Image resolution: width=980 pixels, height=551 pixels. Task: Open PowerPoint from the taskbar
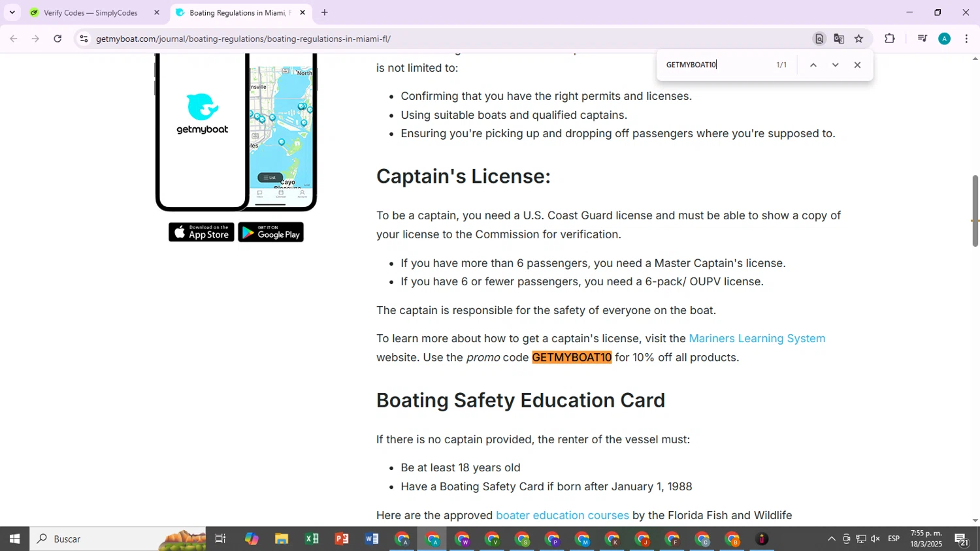tap(342, 539)
